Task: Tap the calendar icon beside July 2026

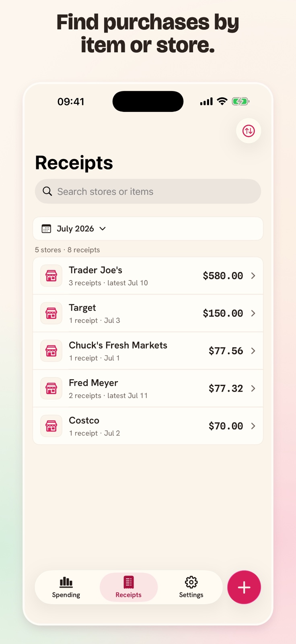Action: click(46, 229)
